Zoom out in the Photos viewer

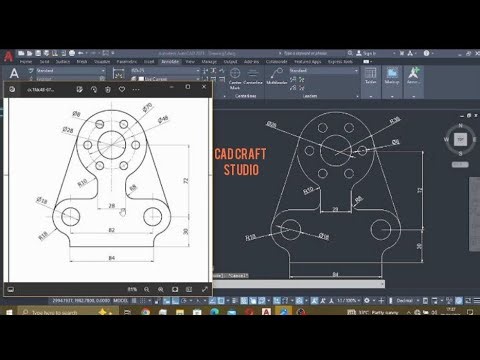pos(146,289)
